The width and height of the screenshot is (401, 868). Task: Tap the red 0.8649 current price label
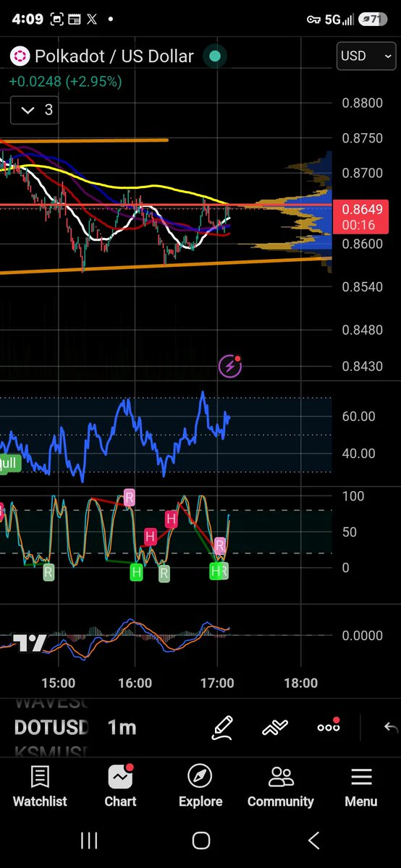pyautogui.click(x=362, y=217)
